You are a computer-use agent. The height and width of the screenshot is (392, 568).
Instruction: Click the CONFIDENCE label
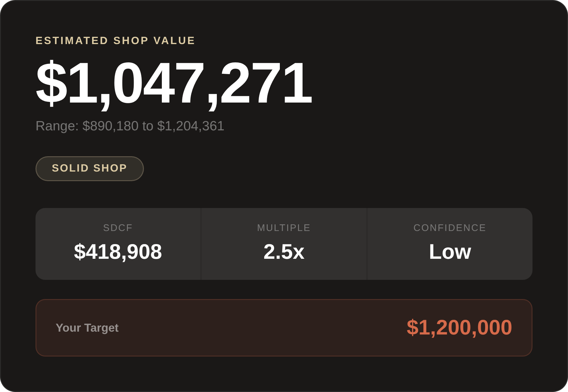(450, 228)
